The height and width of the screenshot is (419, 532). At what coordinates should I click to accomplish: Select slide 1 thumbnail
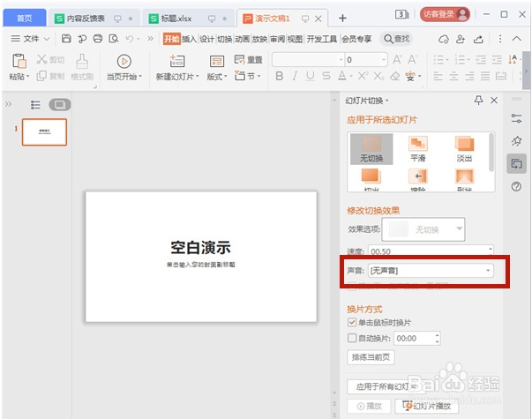44,132
